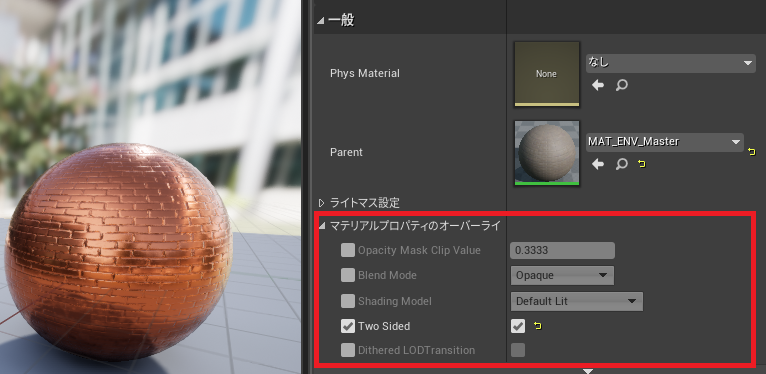This screenshot has height=374, width=766.
Task: Toggle the Two Sided value checkbox
Action: 518,326
